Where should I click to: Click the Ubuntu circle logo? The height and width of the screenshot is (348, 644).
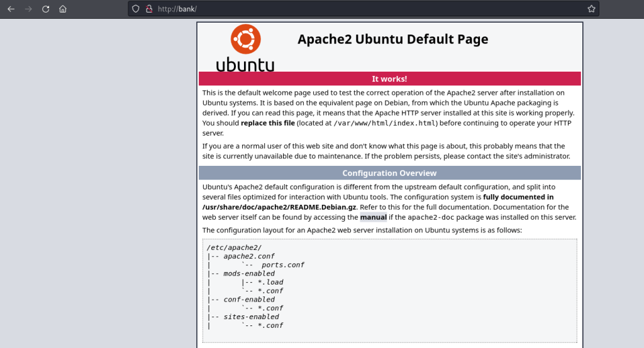[x=246, y=39]
